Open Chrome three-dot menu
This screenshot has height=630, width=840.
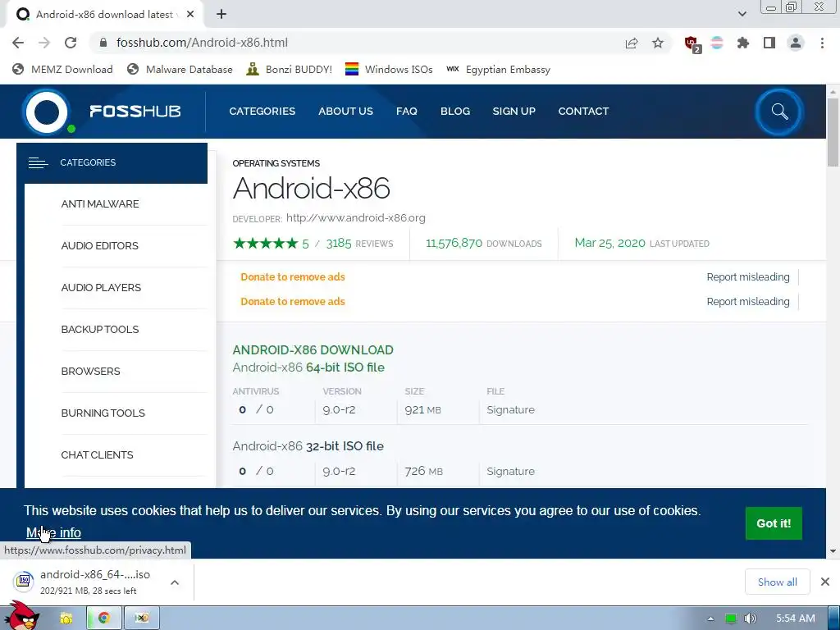[x=822, y=43]
